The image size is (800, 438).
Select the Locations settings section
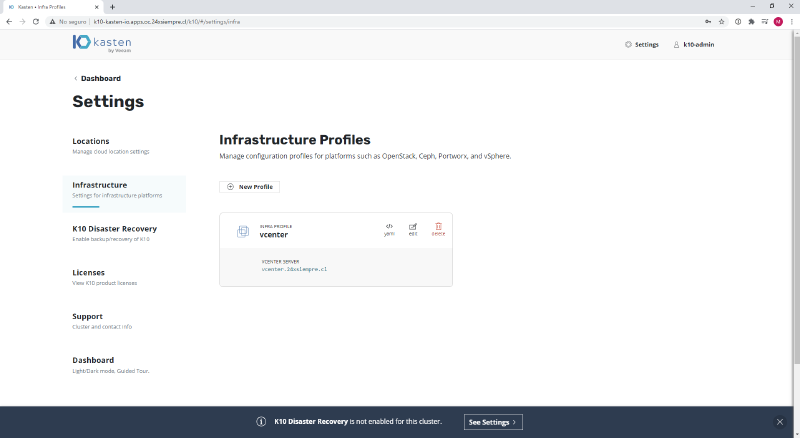pyautogui.click(x=111, y=145)
